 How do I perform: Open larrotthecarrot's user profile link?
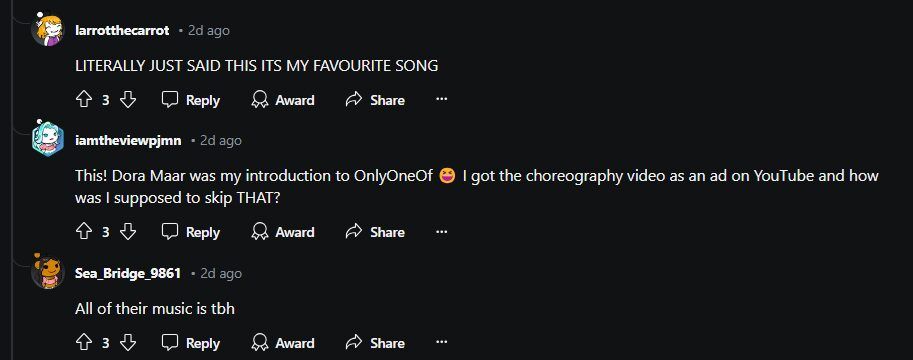pos(122,30)
